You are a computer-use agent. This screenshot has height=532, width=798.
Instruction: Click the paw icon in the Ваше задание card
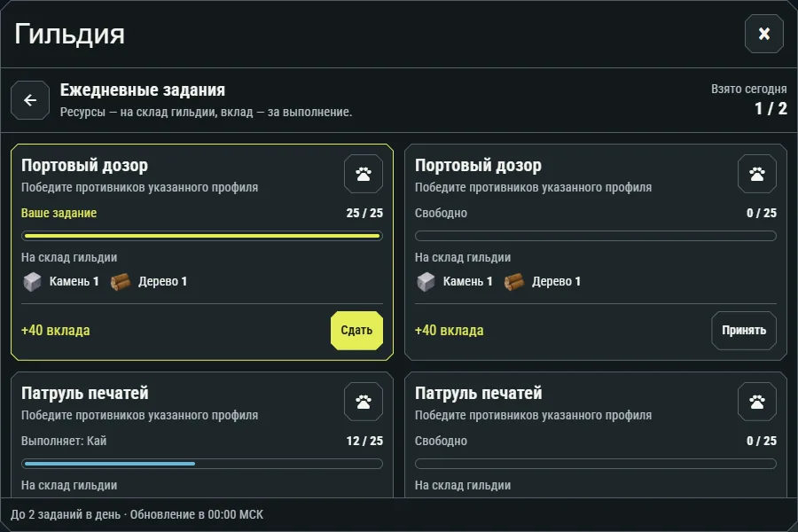(x=364, y=174)
